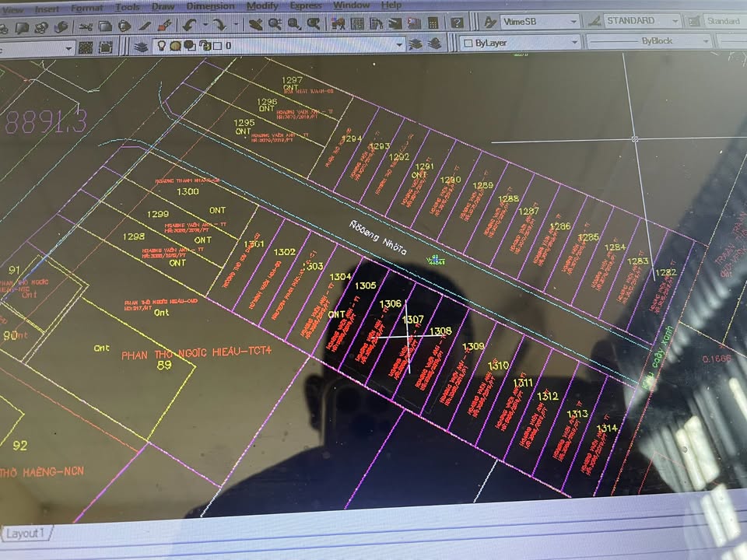
Task: Click the Redo arrow icon
Action: click(x=219, y=26)
